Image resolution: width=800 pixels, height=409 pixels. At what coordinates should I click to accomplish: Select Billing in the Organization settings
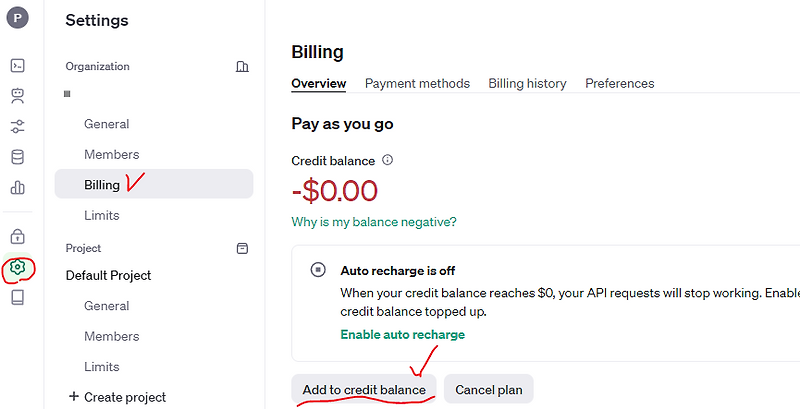click(x=102, y=185)
